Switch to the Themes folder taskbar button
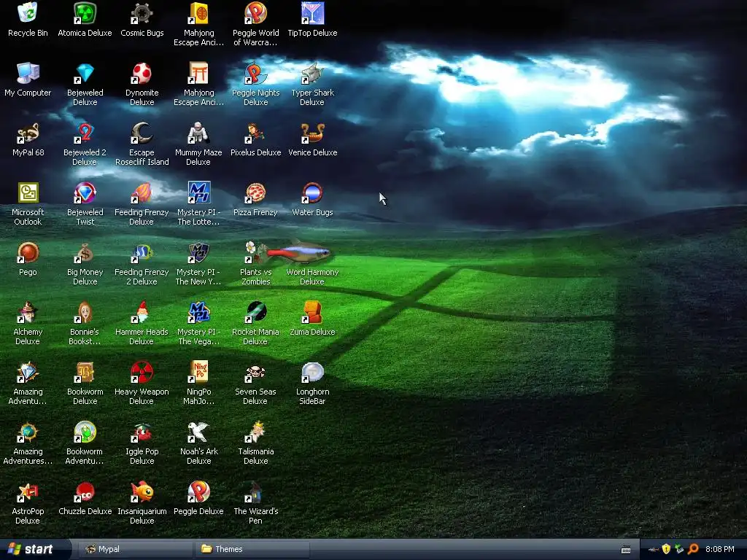747x560 pixels. coord(252,549)
